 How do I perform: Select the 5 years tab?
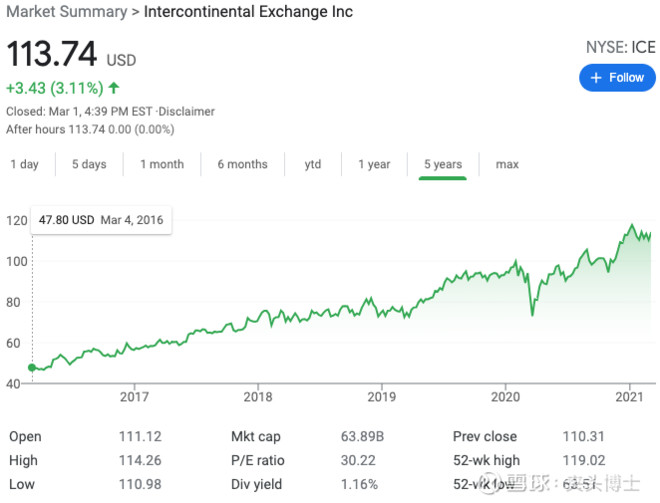[x=443, y=164]
